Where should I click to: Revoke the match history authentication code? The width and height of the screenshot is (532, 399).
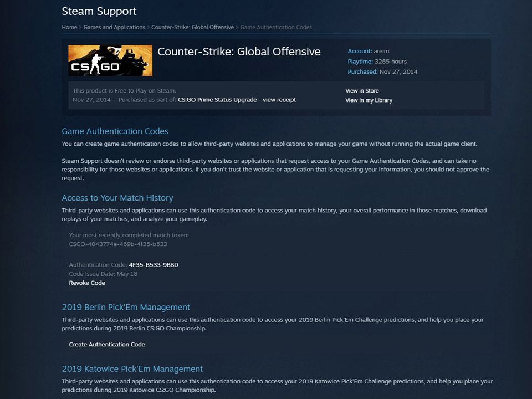click(x=87, y=283)
